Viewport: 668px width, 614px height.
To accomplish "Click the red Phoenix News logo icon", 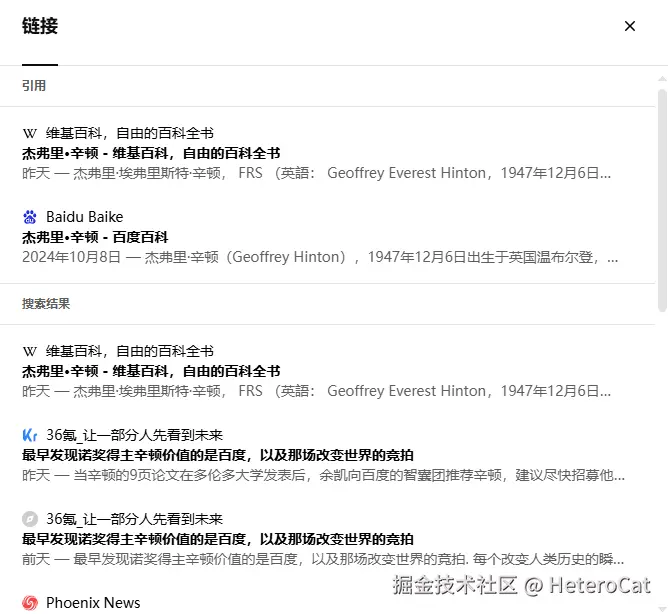I will coord(30,603).
